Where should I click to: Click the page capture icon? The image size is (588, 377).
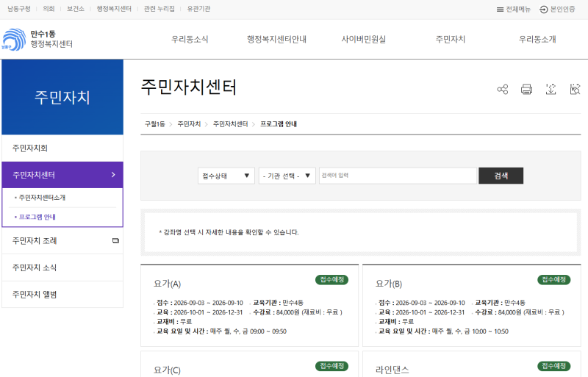(x=575, y=89)
